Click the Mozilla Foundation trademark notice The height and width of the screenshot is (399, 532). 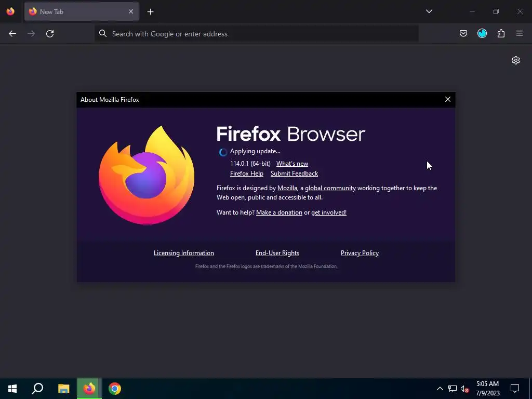coord(267,267)
